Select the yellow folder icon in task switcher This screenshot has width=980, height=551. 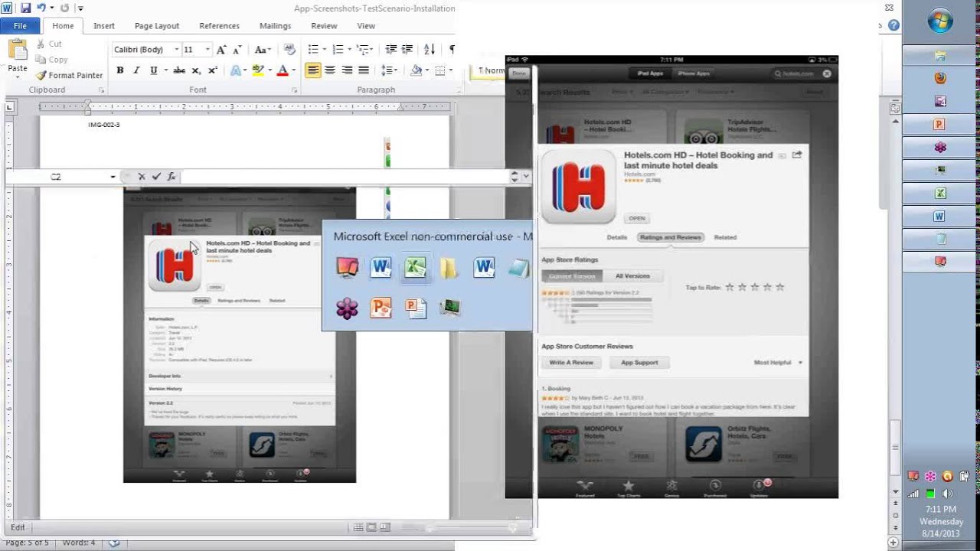pos(449,267)
